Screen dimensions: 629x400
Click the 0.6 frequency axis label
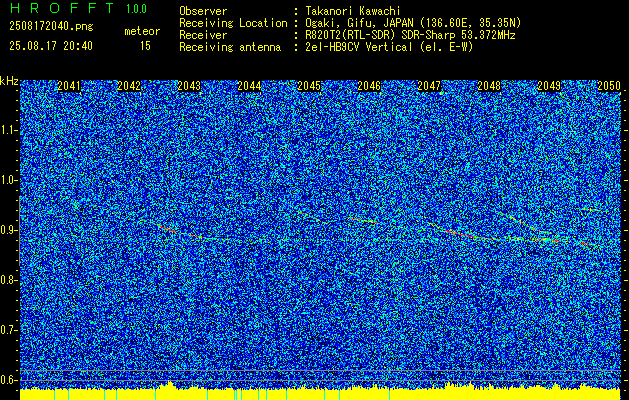(9, 380)
